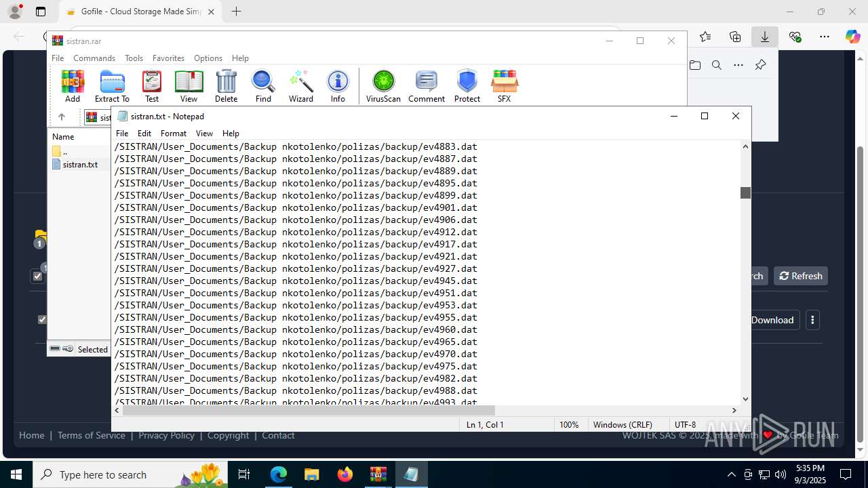The image size is (868, 488).
Task: Click Notepad horizontal scroll right arrow
Action: (x=734, y=410)
